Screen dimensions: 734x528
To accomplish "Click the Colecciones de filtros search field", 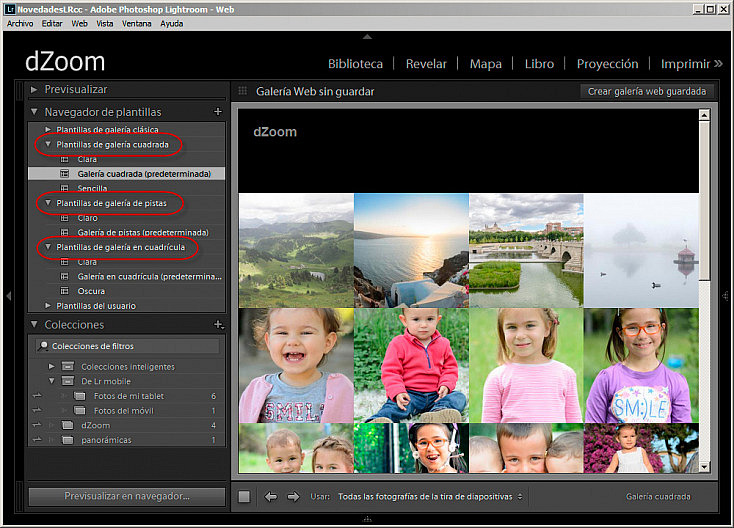I will [127, 346].
